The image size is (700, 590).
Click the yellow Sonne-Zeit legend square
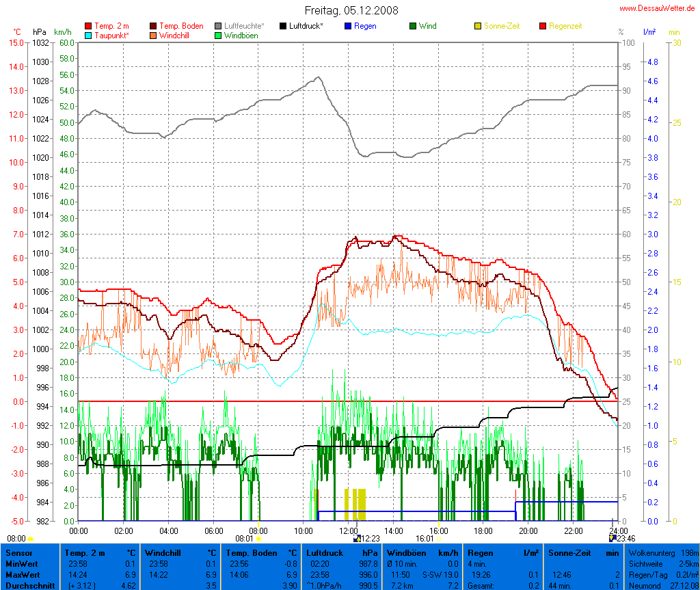point(478,26)
